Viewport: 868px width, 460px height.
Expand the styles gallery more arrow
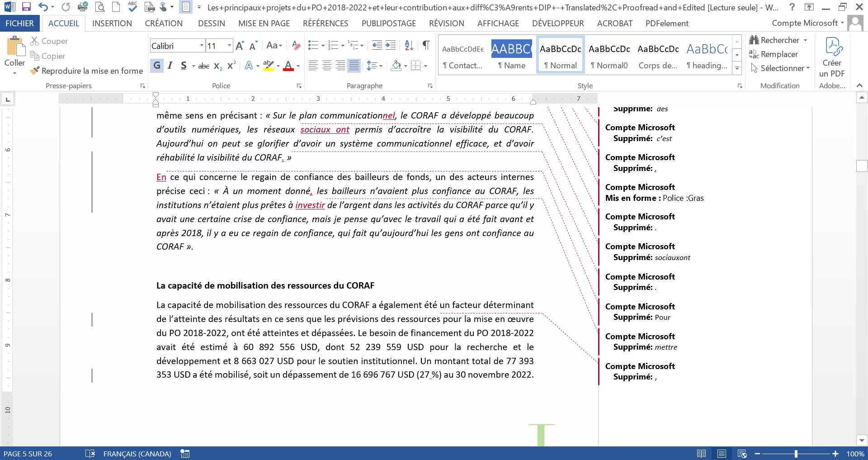click(737, 68)
